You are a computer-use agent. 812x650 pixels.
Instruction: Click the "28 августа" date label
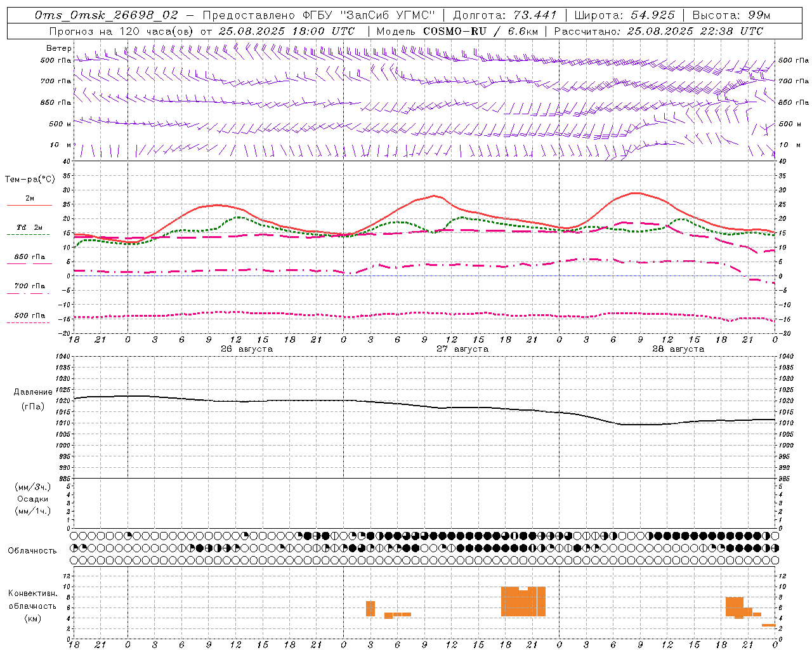tap(678, 349)
